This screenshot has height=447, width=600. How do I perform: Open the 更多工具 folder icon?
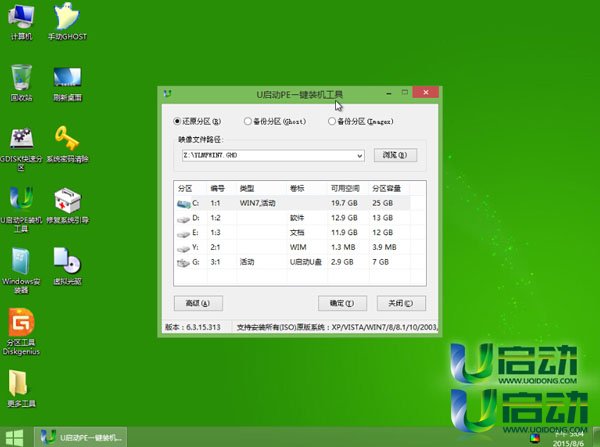tap(21, 389)
